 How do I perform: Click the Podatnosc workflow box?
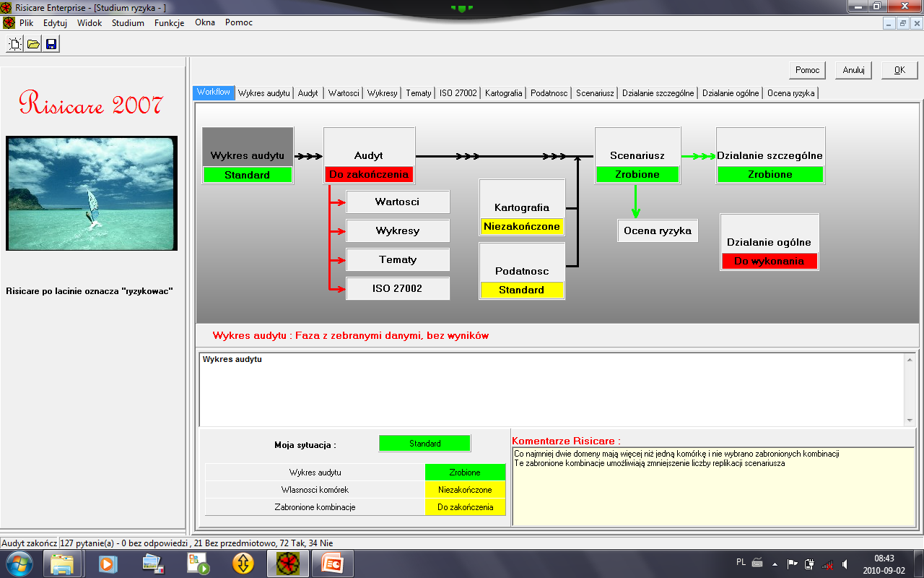pyautogui.click(x=522, y=271)
